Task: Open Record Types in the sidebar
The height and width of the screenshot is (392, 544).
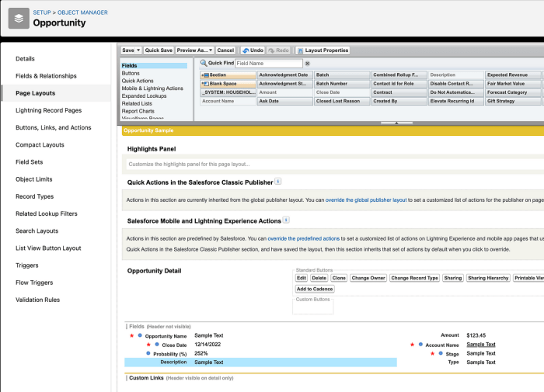Action: point(35,196)
